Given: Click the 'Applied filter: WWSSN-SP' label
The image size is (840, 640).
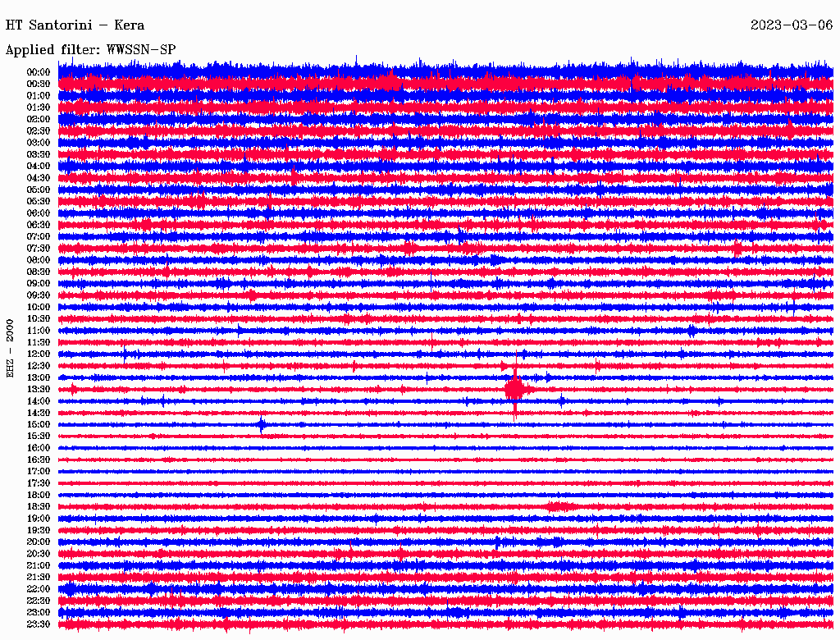Looking at the screenshot, I should tap(90, 50).
